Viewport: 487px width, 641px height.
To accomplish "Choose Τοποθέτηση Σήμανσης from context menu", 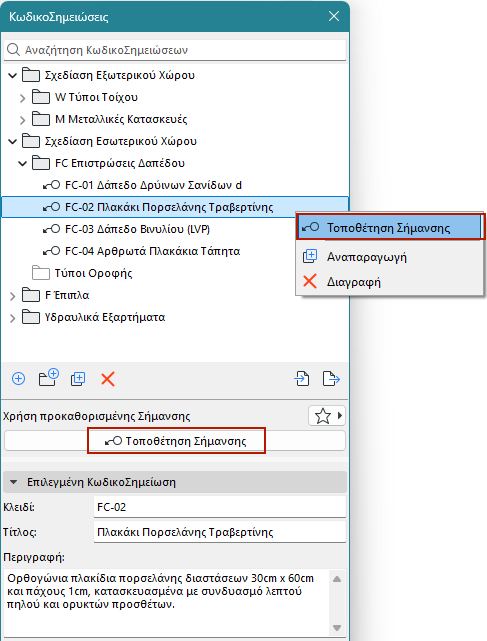I will coord(390,227).
